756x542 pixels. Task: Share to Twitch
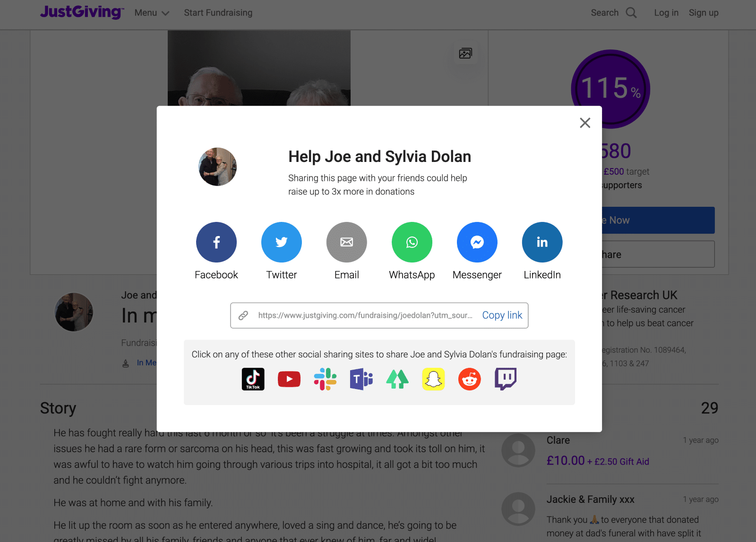(x=506, y=379)
